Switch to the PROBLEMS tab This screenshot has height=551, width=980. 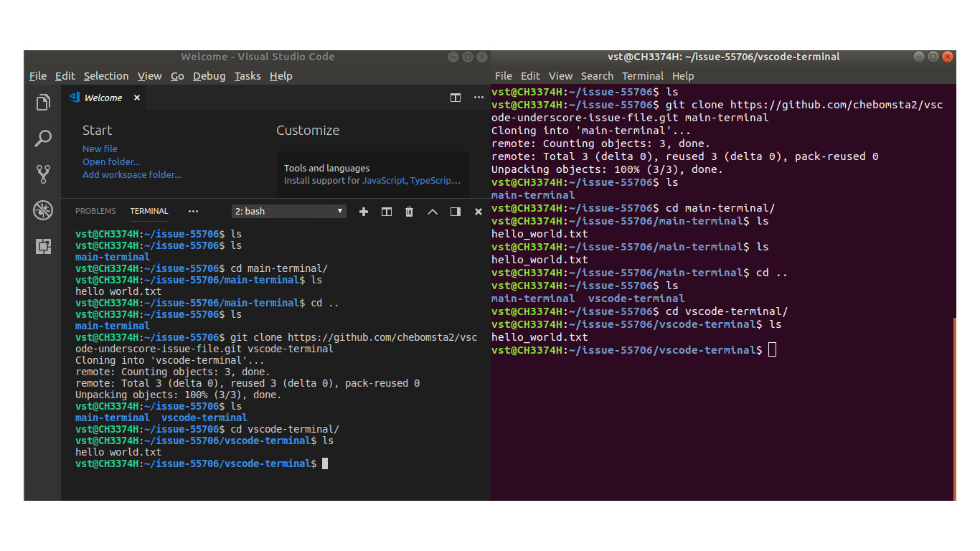[95, 210]
